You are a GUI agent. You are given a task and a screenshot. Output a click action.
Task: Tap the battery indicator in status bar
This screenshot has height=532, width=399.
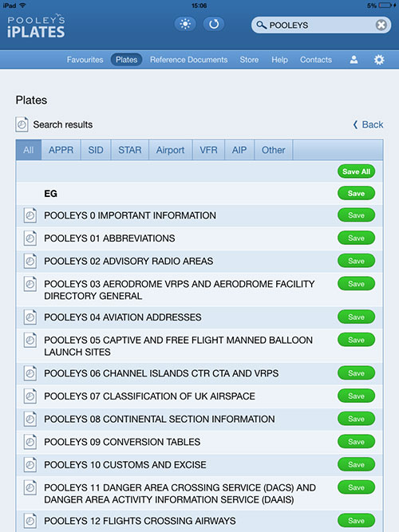click(386, 6)
